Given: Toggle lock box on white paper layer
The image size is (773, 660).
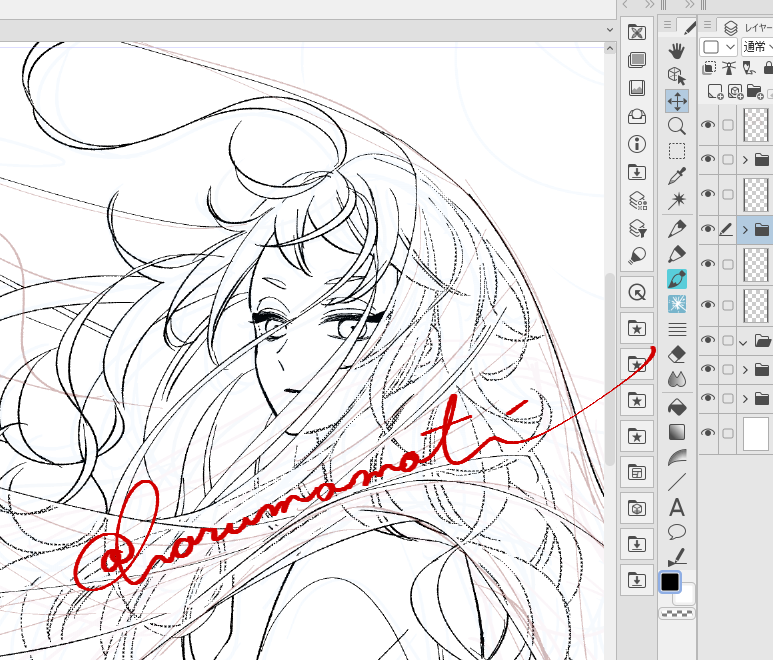Looking at the screenshot, I should (728, 433).
